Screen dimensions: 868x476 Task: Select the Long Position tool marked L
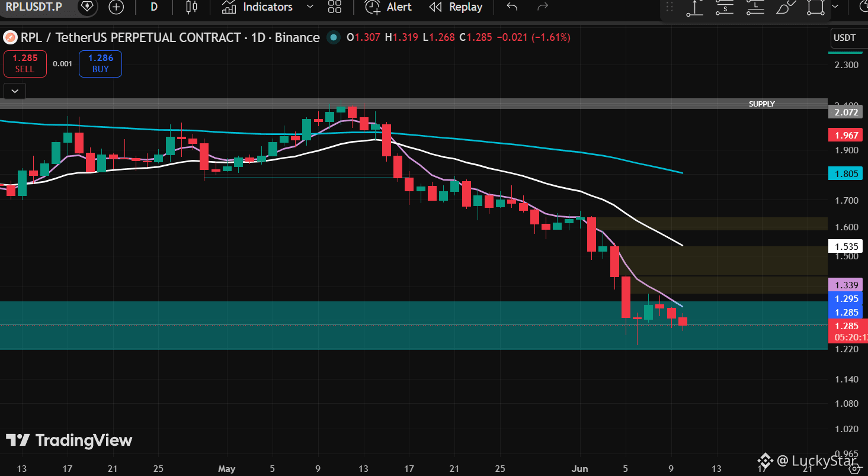[755, 7]
